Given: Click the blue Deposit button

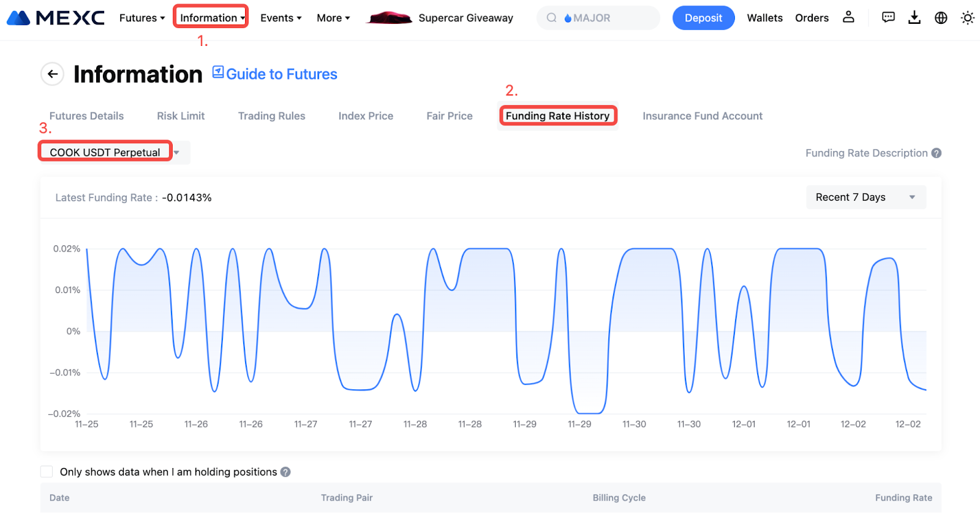Looking at the screenshot, I should [x=703, y=18].
